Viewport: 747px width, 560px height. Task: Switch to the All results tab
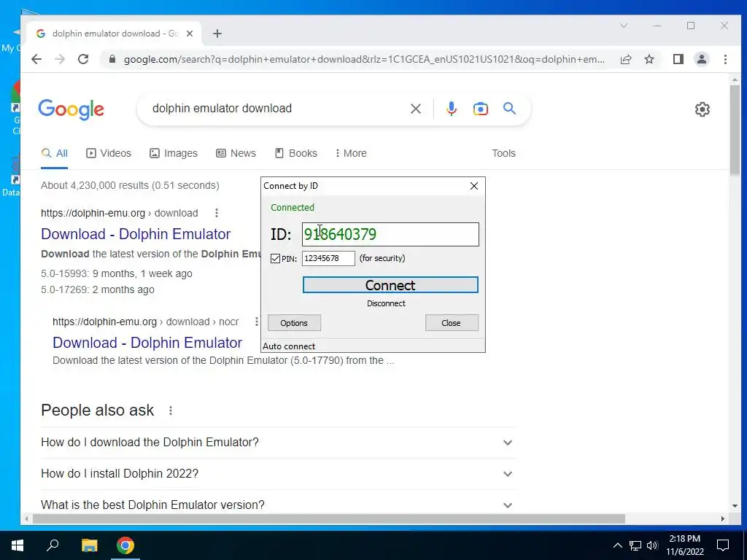[x=54, y=153]
